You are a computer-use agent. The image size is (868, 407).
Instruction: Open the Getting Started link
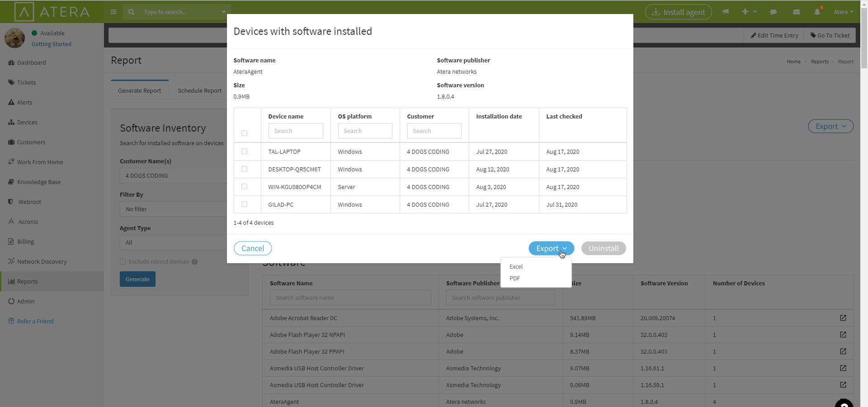(52, 44)
